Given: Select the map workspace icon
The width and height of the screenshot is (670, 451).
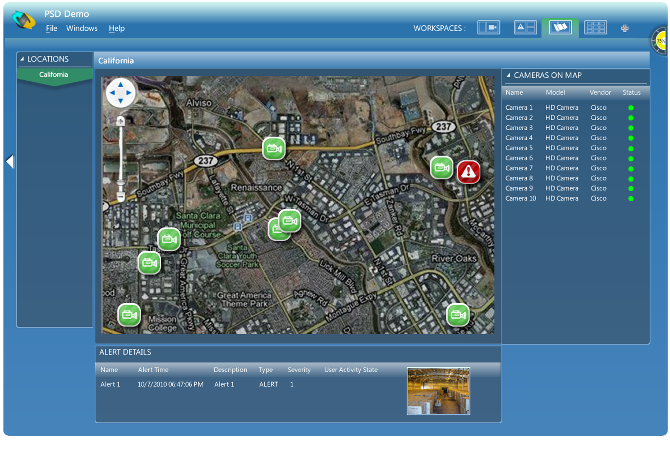Looking at the screenshot, I should 560,28.
